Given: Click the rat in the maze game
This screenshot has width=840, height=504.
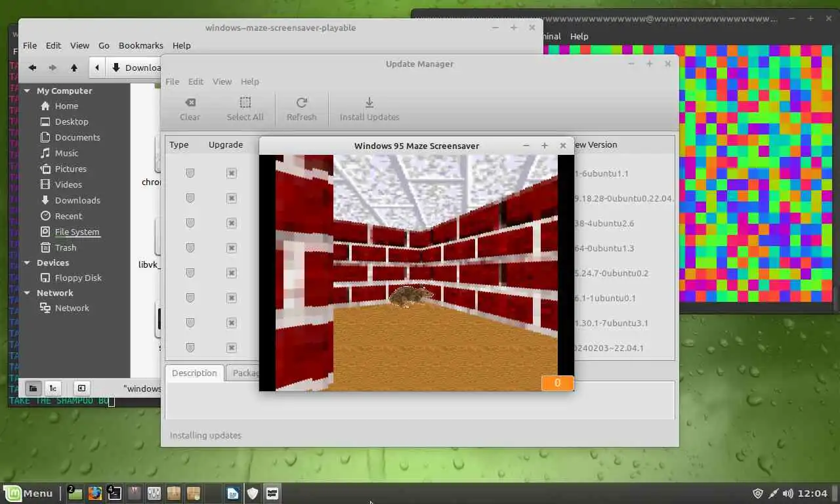Looking at the screenshot, I should 410,296.
